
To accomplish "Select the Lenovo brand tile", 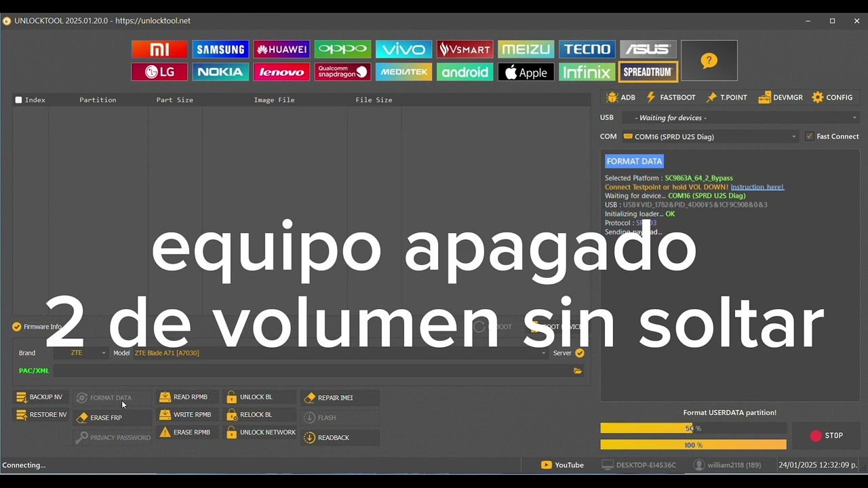I will click(281, 72).
